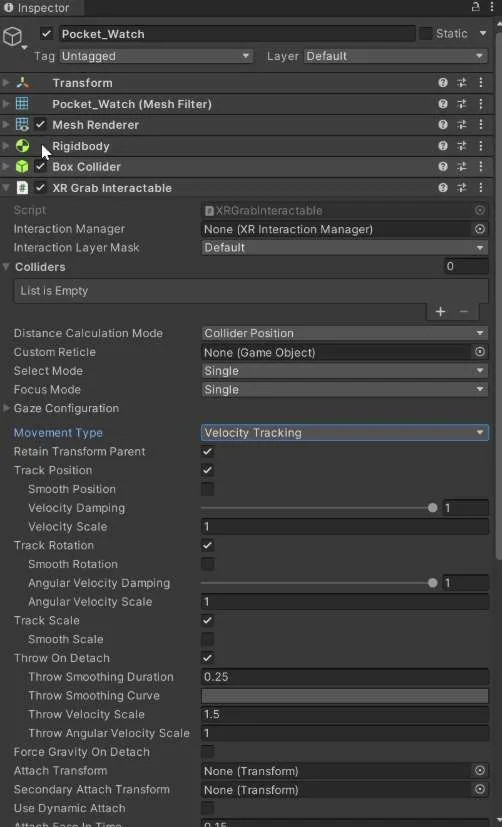Click the Throw Velocity Scale input field
Screen dimensions: 502x827
pos(345,714)
